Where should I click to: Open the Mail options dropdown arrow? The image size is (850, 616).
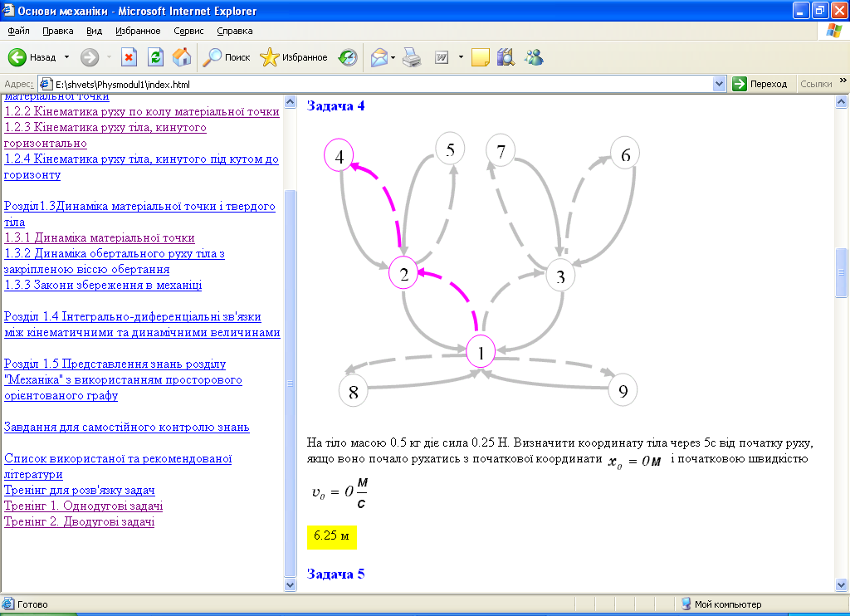(x=393, y=57)
